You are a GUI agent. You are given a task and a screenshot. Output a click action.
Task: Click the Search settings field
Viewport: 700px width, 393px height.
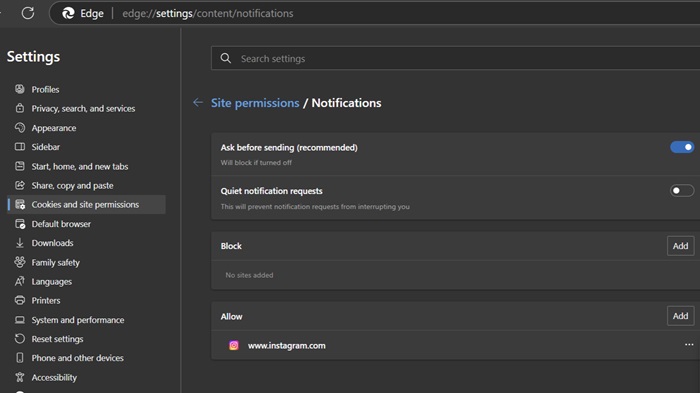tap(455, 59)
